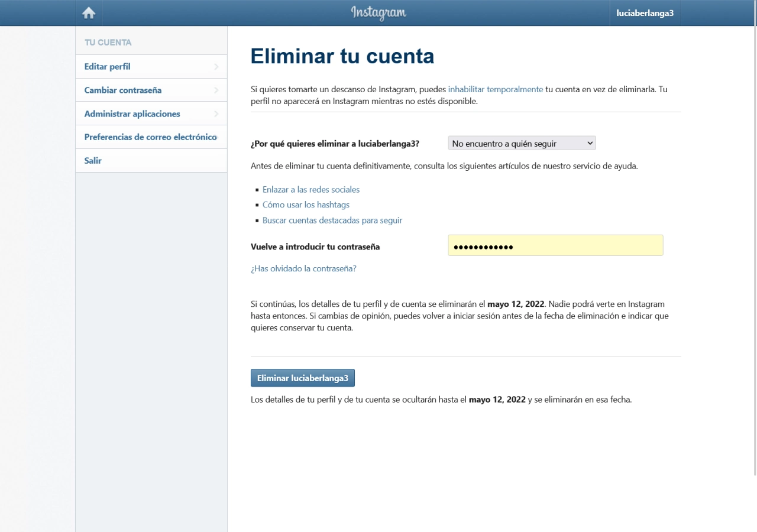Click the Vuelve a introducir tu contraseña label
757x532 pixels.
315,246
